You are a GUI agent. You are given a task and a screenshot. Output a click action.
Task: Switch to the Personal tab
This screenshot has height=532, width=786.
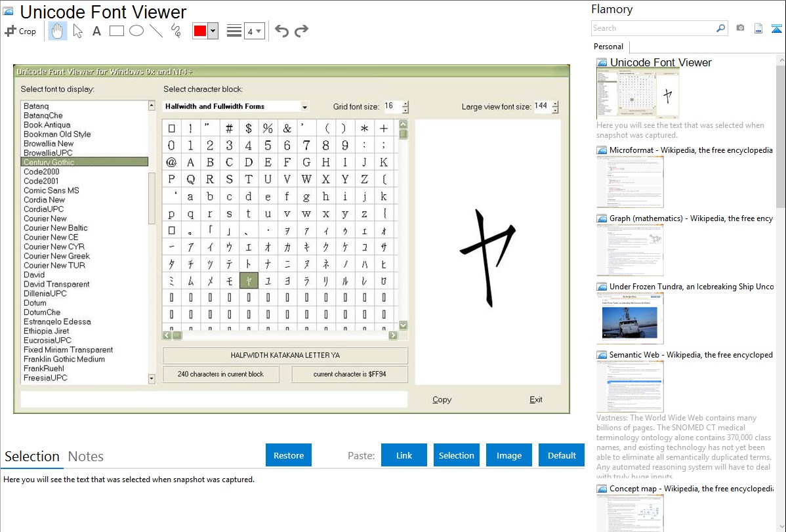(608, 46)
